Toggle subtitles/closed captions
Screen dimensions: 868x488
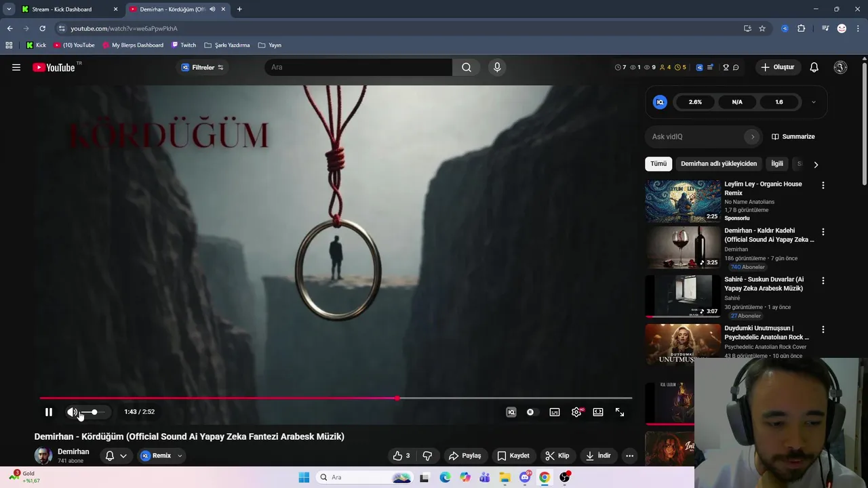click(555, 412)
